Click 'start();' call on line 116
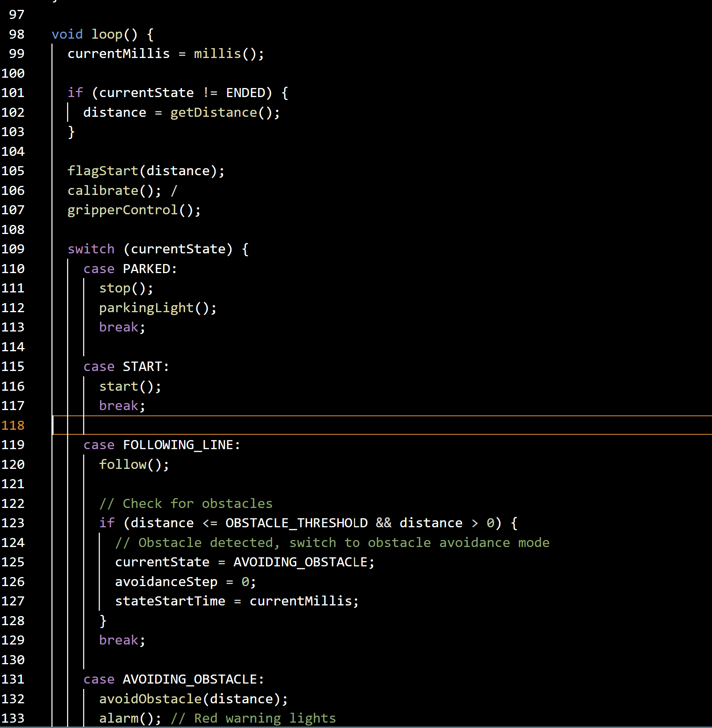 (x=130, y=386)
